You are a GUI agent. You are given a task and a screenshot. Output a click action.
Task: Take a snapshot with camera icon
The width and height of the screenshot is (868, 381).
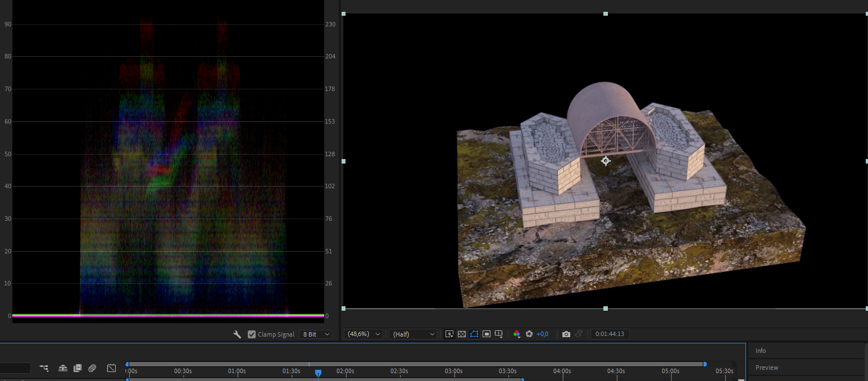pyautogui.click(x=566, y=334)
